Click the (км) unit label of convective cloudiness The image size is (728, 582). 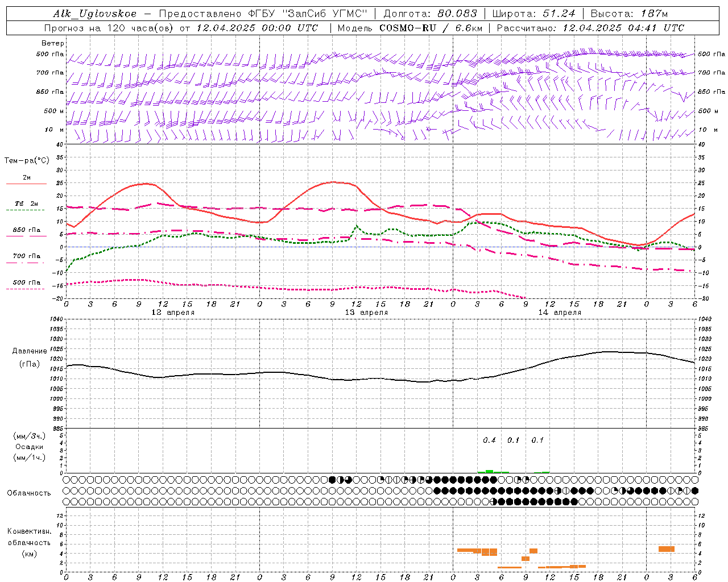click(x=29, y=554)
